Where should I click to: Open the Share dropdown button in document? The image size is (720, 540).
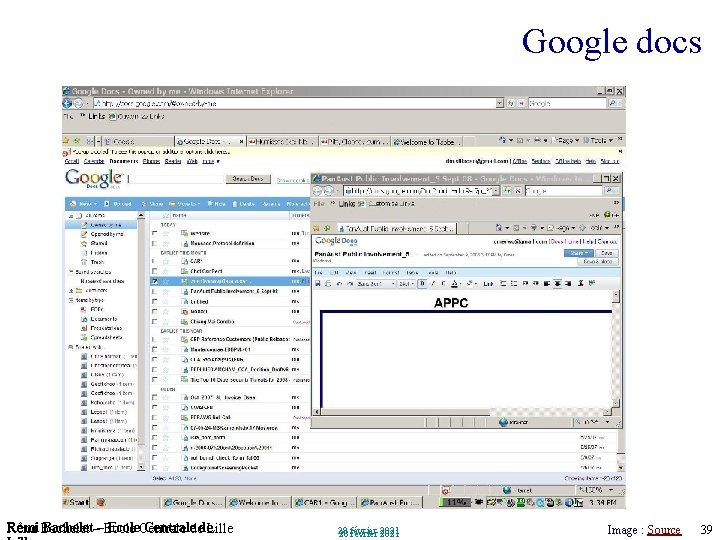(x=578, y=253)
